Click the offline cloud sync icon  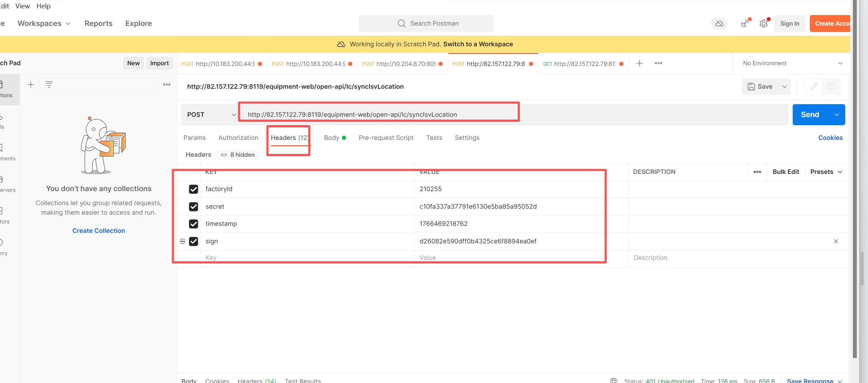(x=719, y=23)
